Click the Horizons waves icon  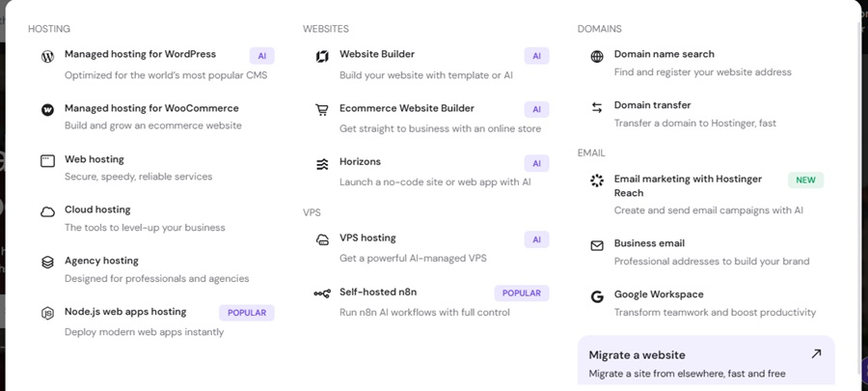point(322,164)
